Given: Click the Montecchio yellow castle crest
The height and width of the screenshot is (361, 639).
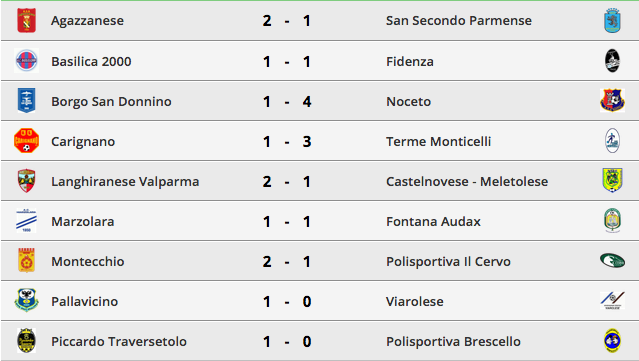Looking at the screenshot, I should click(x=26, y=260).
